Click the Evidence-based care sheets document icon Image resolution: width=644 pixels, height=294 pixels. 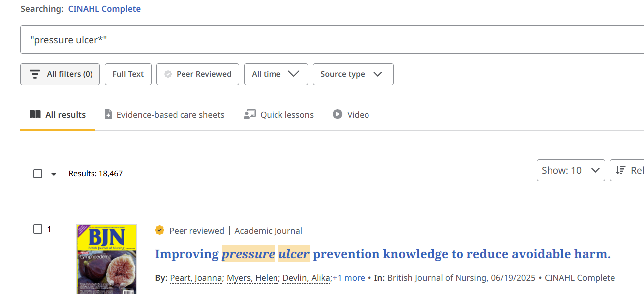(x=108, y=115)
